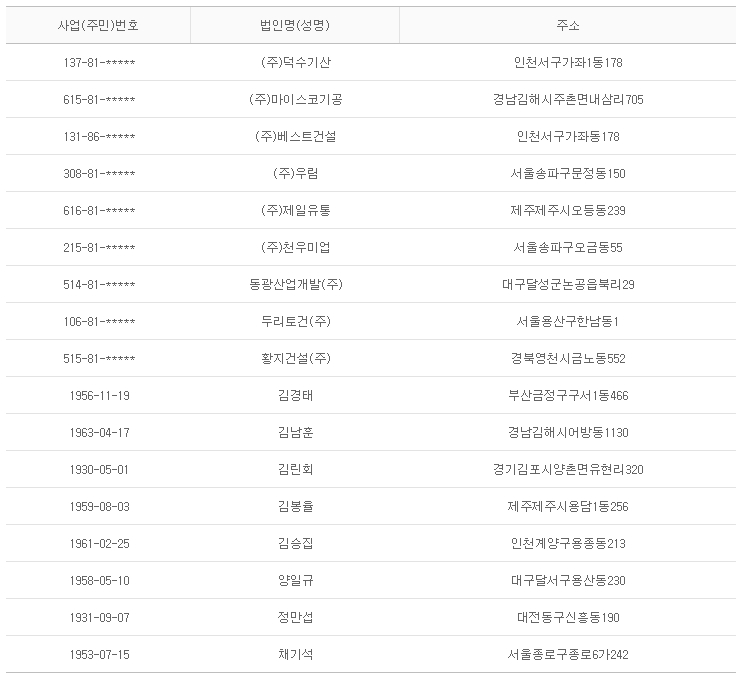Click the (주)우림 company cell
The image size is (740, 679).
294,174
